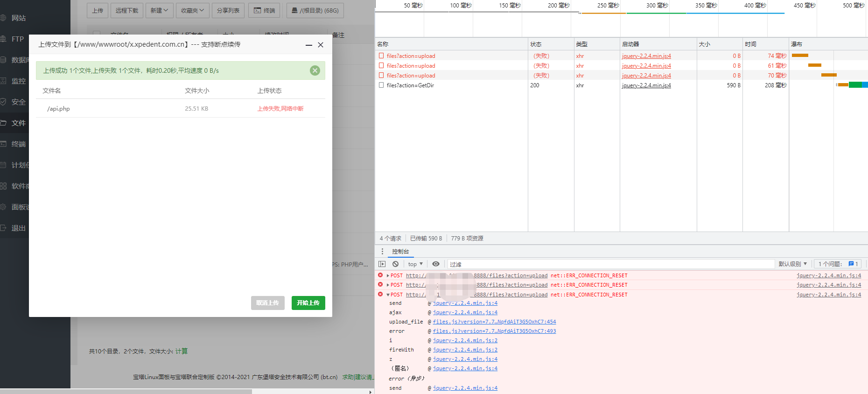Sort network requests by 类型 column
Screen dimensions: 868x394
(597, 44)
